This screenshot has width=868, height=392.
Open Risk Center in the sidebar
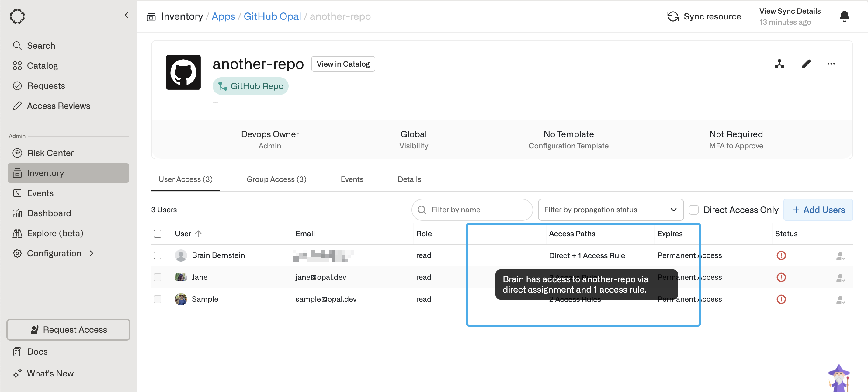pyautogui.click(x=50, y=153)
